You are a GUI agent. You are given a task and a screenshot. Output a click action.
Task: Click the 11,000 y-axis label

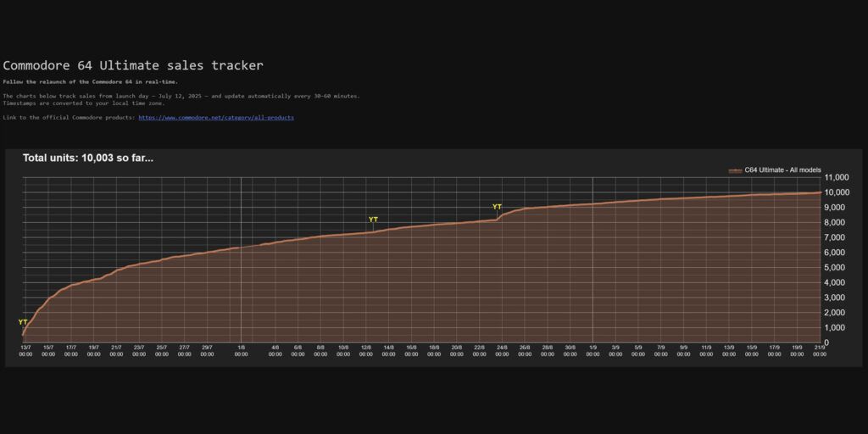pos(837,178)
